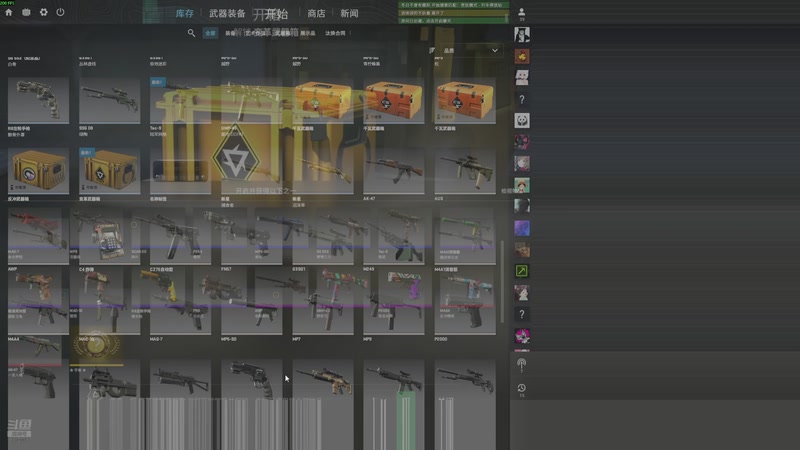Select the AUG item
Viewport: 800px width, 450px height.
pos(465,171)
